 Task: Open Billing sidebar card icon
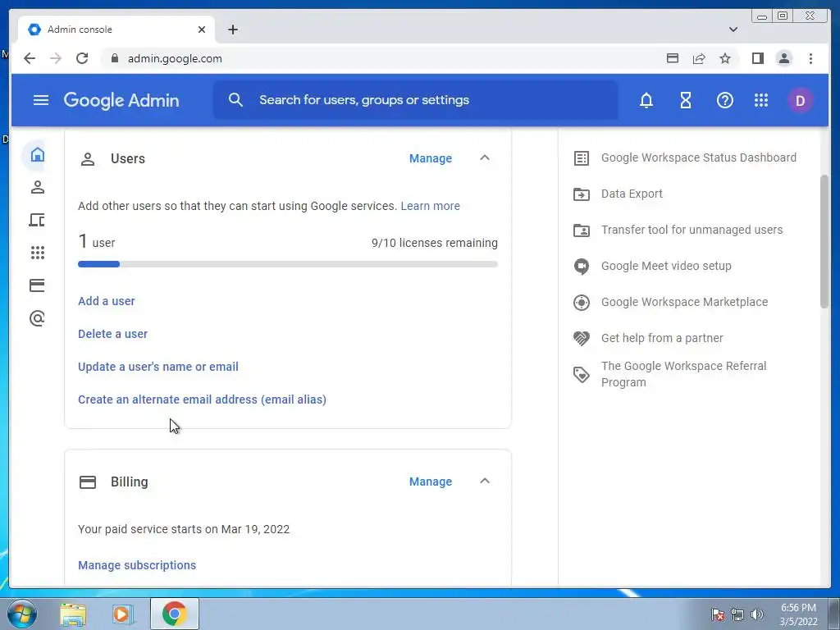(x=37, y=285)
